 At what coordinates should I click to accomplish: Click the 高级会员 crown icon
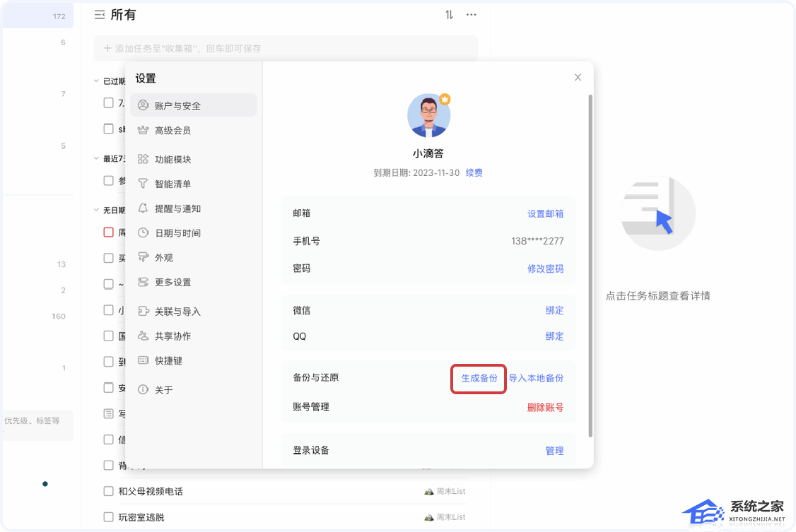coord(143,130)
